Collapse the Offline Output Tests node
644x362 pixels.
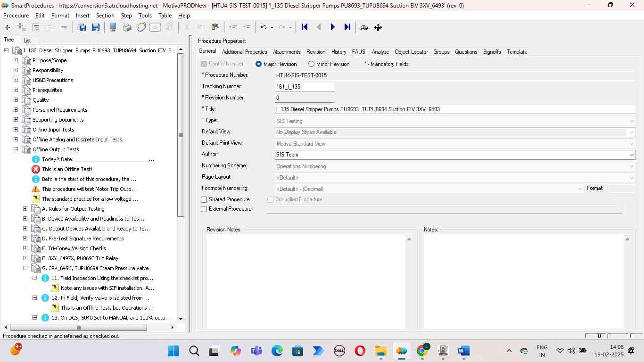[x=16, y=149]
